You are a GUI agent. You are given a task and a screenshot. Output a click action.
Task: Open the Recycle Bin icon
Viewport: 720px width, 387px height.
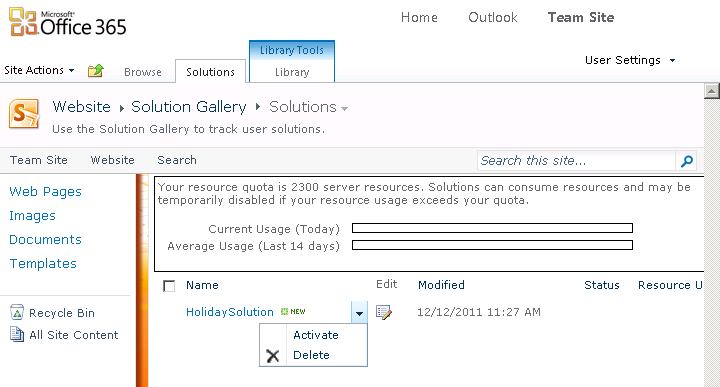click(17, 312)
